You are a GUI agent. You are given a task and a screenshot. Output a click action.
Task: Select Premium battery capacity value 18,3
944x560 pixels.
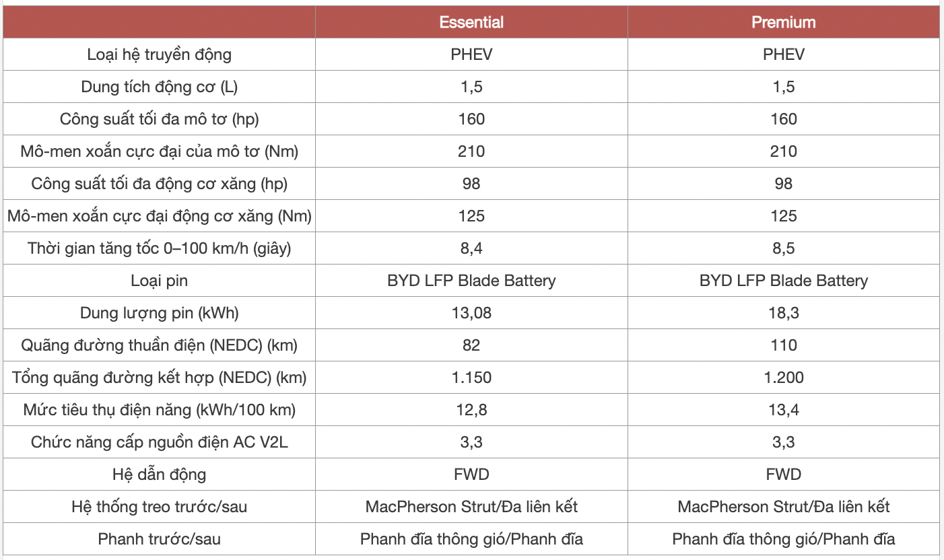tap(784, 313)
